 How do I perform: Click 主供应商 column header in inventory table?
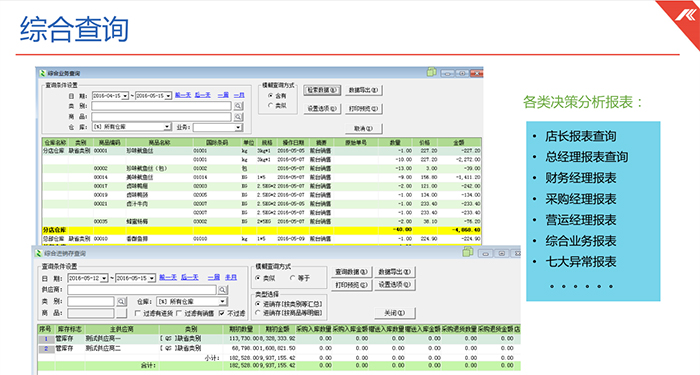[121, 329]
